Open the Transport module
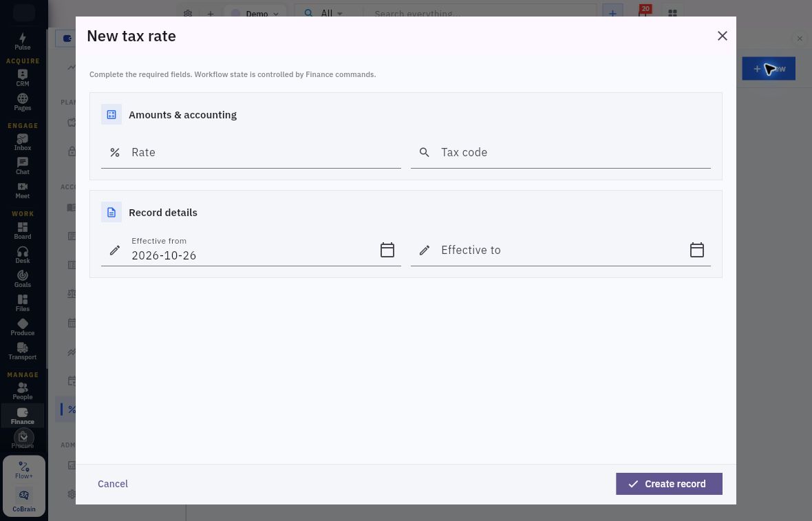Image resolution: width=812 pixels, height=521 pixels. pyautogui.click(x=22, y=351)
